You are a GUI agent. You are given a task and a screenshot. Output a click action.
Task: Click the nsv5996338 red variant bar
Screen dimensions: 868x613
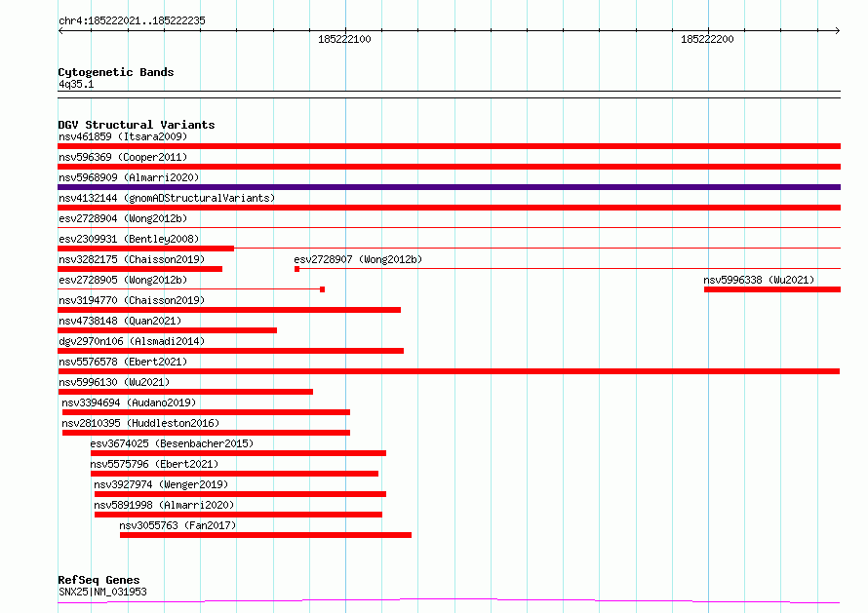tap(772, 289)
